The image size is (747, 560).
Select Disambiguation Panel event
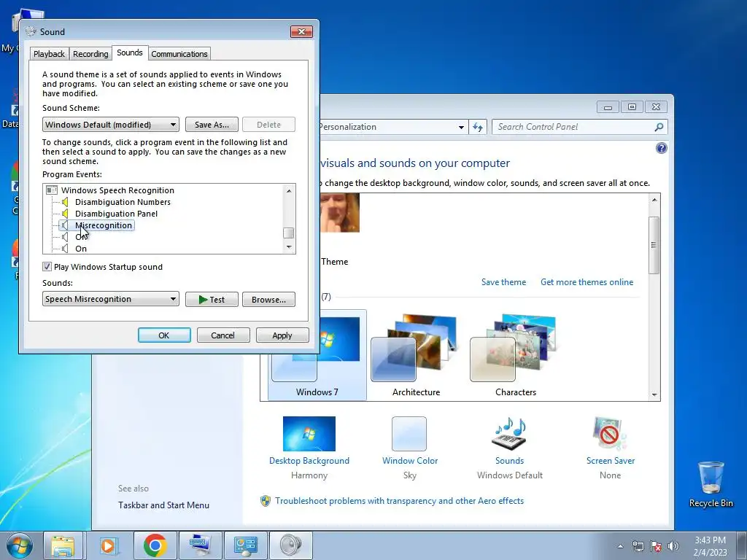pos(116,214)
